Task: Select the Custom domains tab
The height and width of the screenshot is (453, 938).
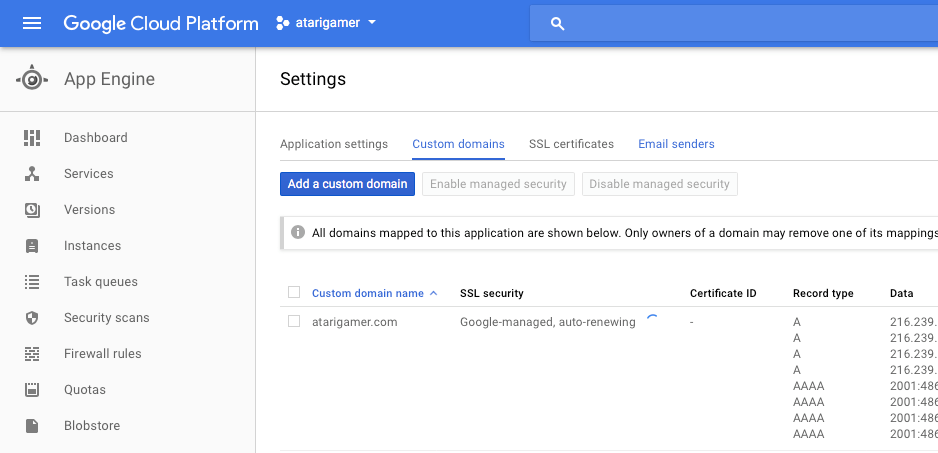Action: (458, 144)
